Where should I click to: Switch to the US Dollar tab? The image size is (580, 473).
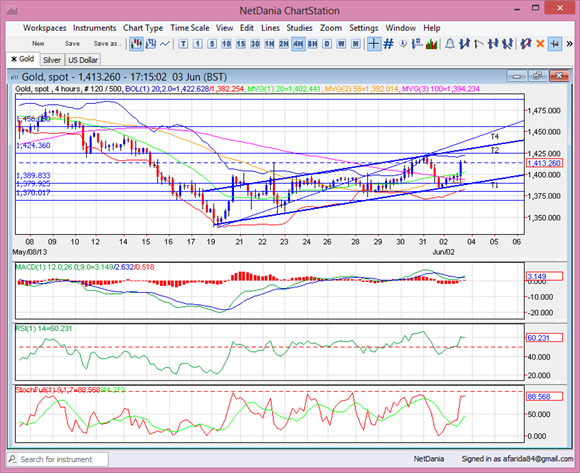point(83,60)
